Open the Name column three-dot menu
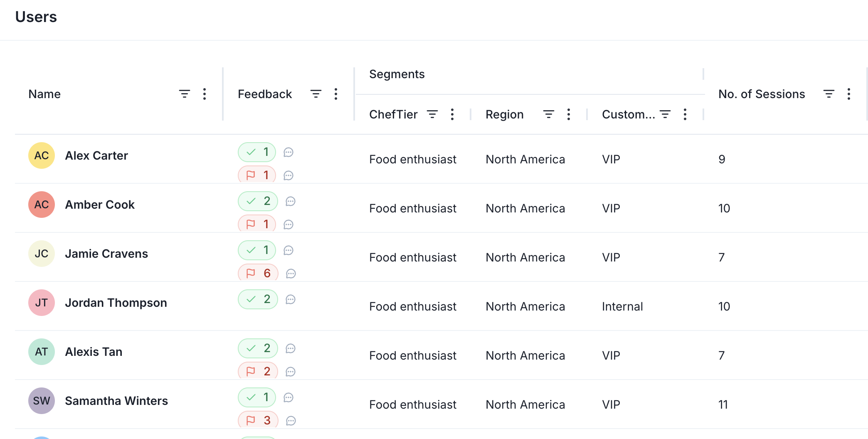This screenshot has width=868, height=439. coord(205,94)
